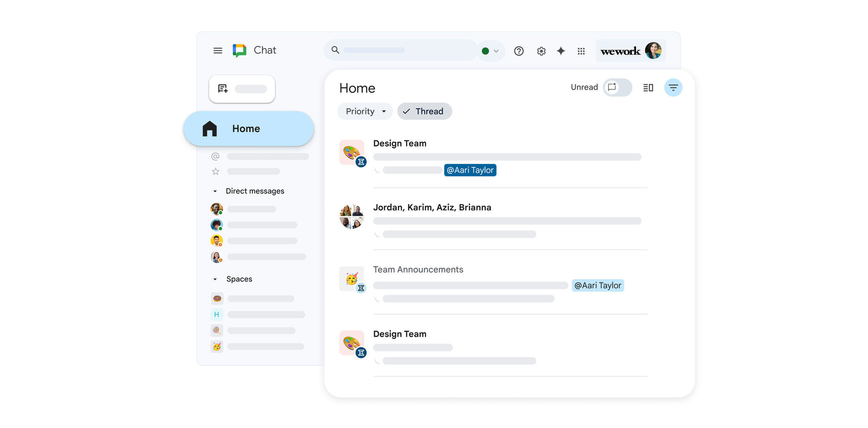Open the main hamburger menu
The height and width of the screenshot is (428, 868).
point(218,51)
